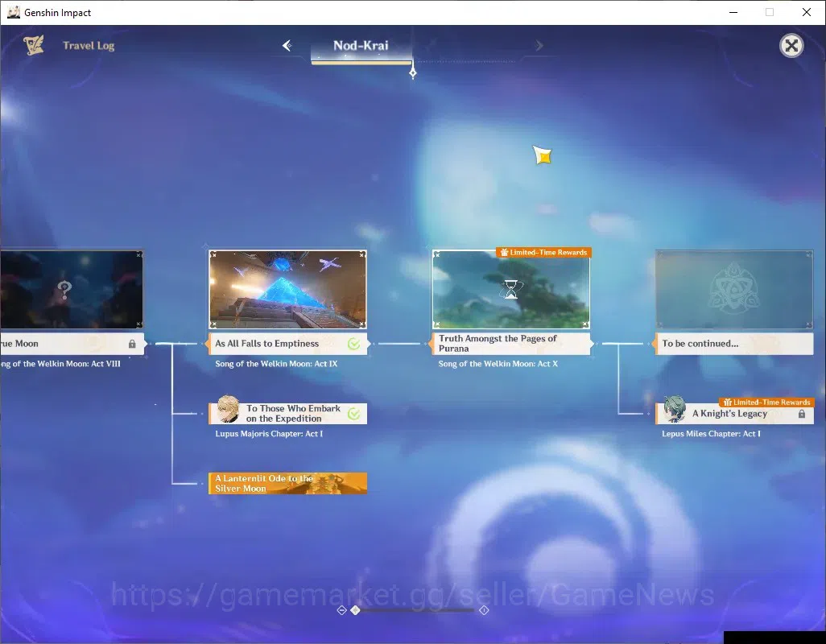Click hourglass icon on Act X thumbnail
This screenshot has height=644, width=826.
(x=511, y=289)
